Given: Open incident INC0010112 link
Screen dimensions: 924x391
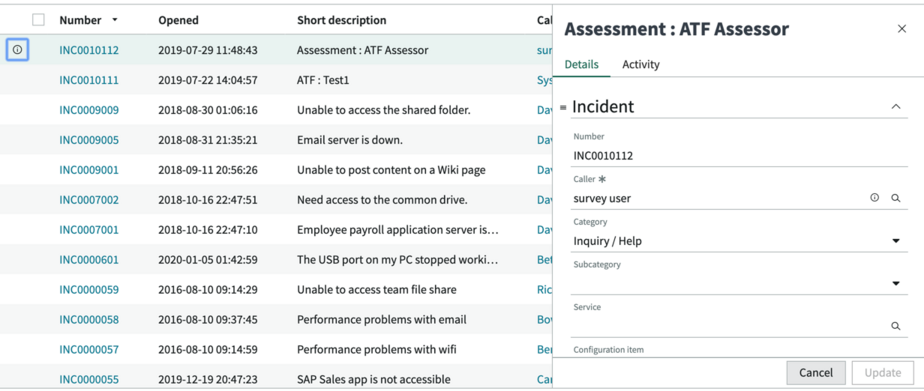Looking at the screenshot, I should tap(89, 50).
